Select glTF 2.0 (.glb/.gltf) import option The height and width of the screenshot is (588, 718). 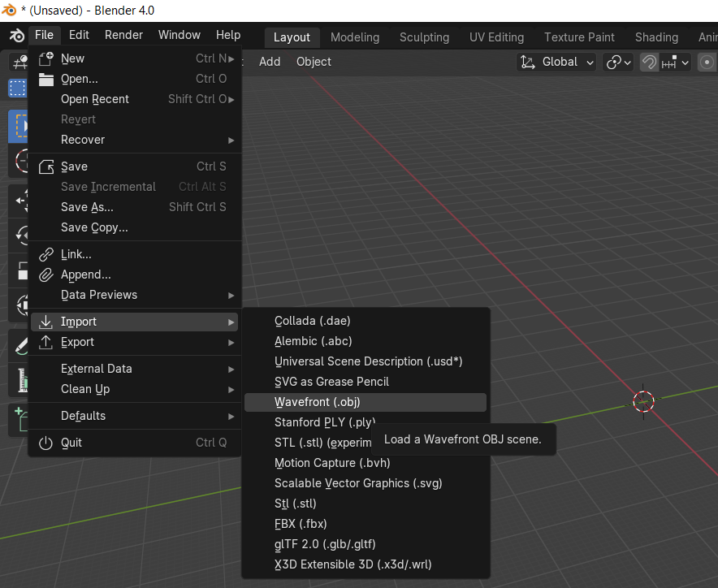click(365, 544)
